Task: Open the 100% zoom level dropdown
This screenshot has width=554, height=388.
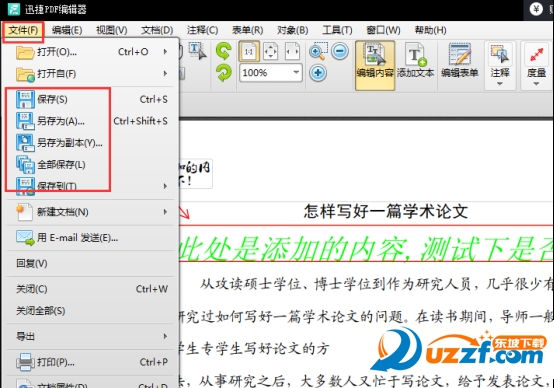Action: pos(296,73)
